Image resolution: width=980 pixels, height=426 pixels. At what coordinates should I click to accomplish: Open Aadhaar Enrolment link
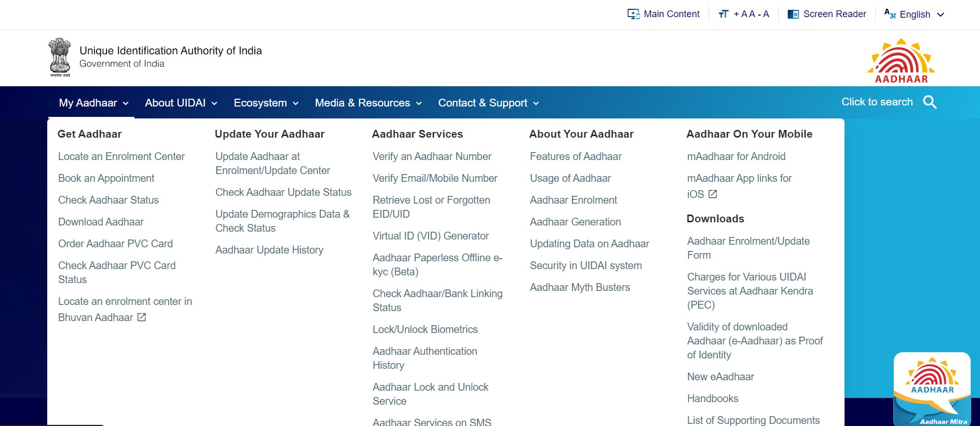point(574,200)
